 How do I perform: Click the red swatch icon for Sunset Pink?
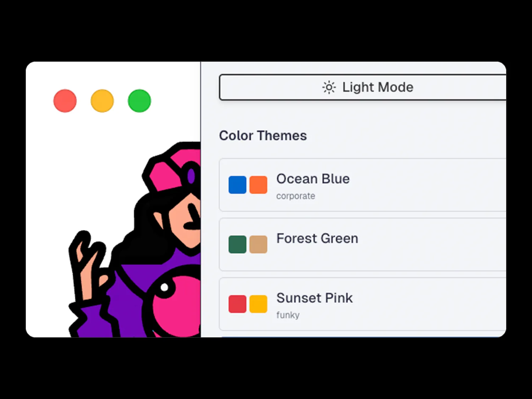click(237, 304)
